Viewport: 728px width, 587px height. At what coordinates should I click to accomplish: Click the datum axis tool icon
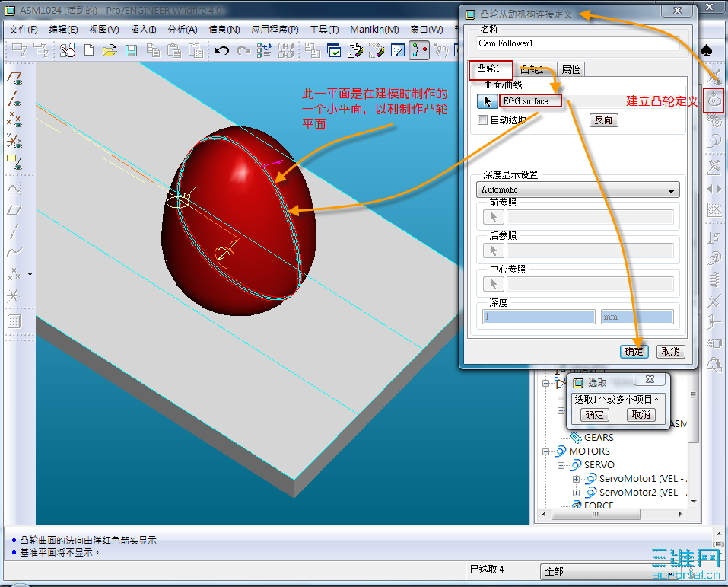coord(14,231)
